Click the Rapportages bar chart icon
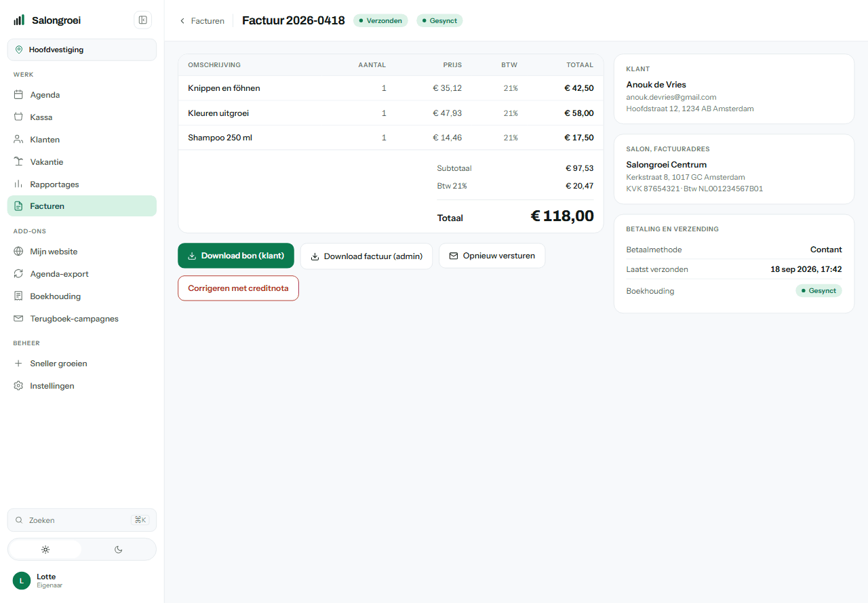The width and height of the screenshot is (868, 603). (x=19, y=184)
